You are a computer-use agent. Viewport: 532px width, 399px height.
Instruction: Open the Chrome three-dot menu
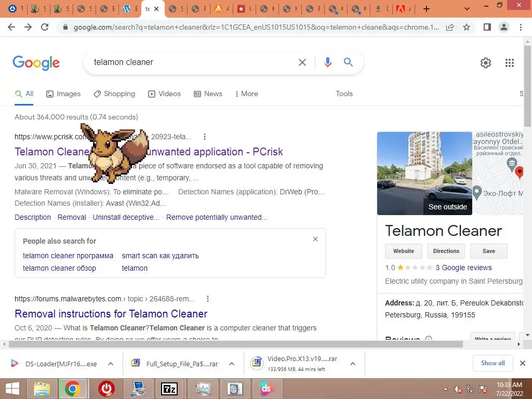click(521, 27)
